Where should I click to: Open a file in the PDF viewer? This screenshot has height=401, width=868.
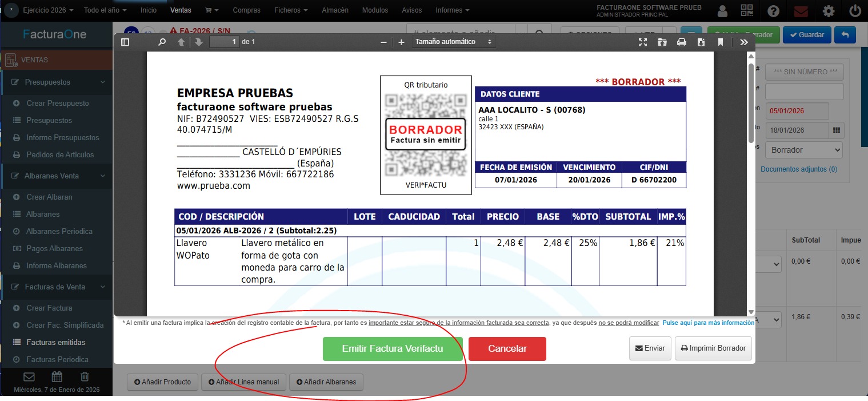[x=662, y=42]
